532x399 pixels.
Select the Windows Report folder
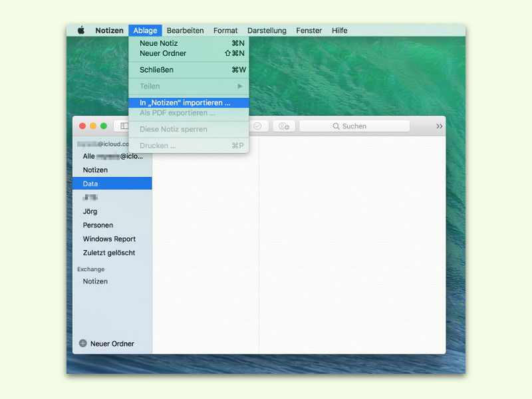point(112,239)
